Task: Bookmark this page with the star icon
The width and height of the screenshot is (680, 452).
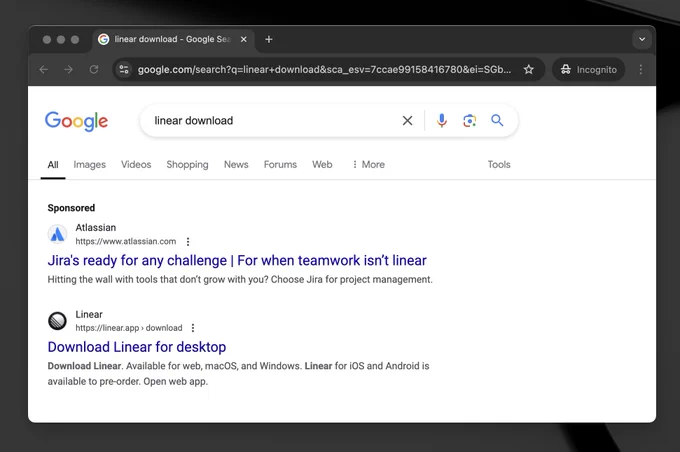Action: tap(528, 69)
